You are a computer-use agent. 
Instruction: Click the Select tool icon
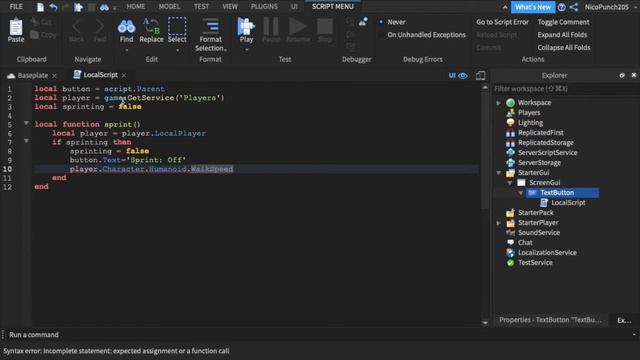(x=177, y=27)
